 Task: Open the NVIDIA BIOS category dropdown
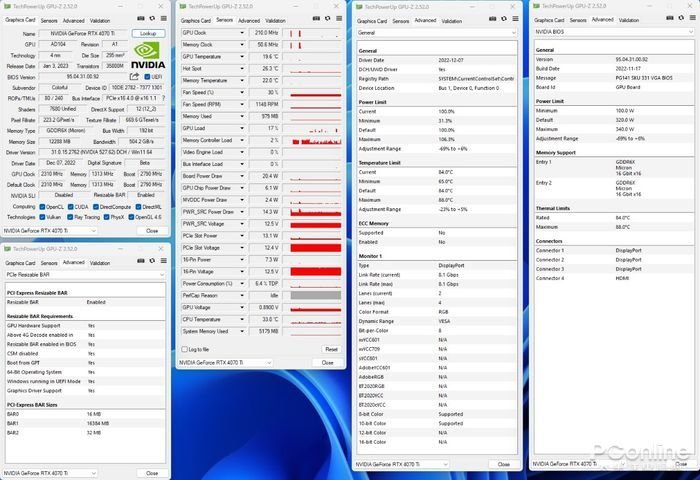(614, 32)
